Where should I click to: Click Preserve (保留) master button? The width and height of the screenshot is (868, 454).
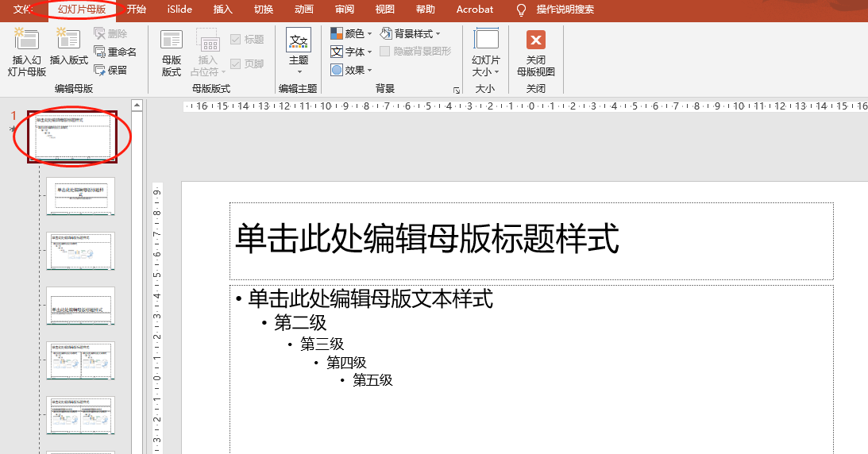coord(110,70)
